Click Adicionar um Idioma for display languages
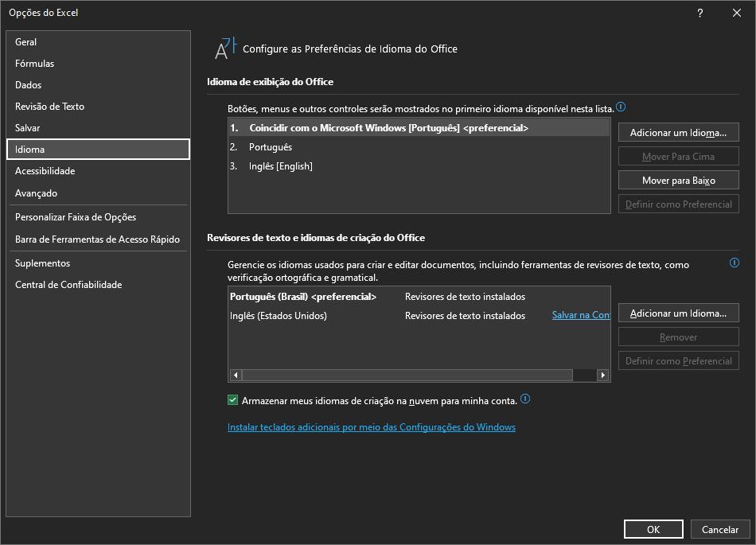The width and height of the screenshot is (756, 545). (x=678, y=133)
